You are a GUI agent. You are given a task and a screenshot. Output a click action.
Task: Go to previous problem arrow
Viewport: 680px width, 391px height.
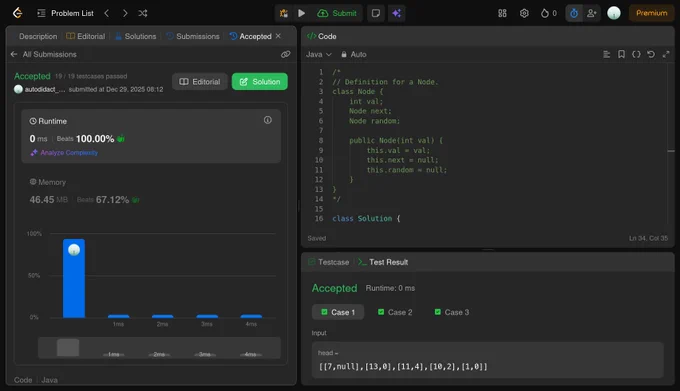tap(107, 13)
